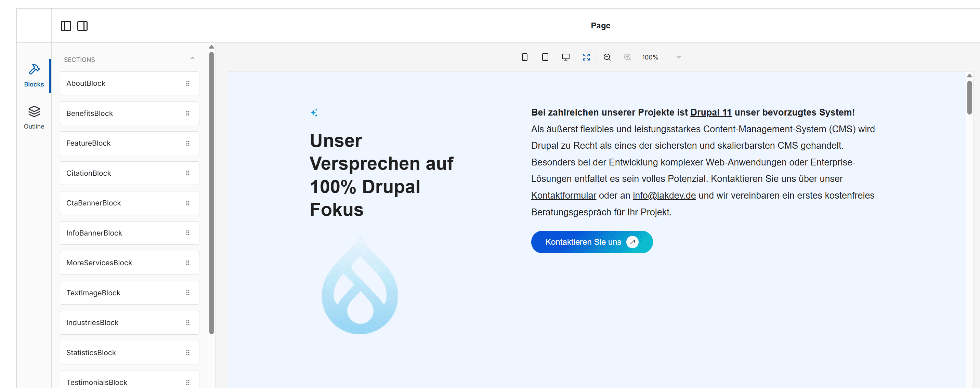Click the AboutBlock label
The height and width of the screenshot is (388, 980).
pos(86,83)
